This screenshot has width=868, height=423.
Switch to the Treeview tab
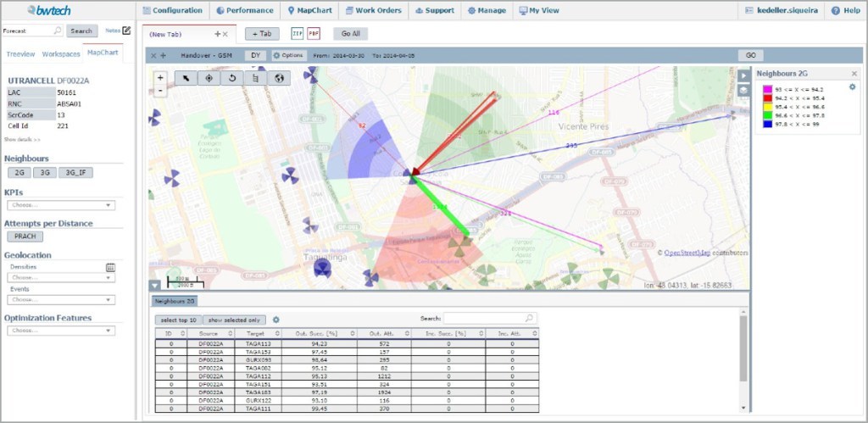[x=20, y=53]
